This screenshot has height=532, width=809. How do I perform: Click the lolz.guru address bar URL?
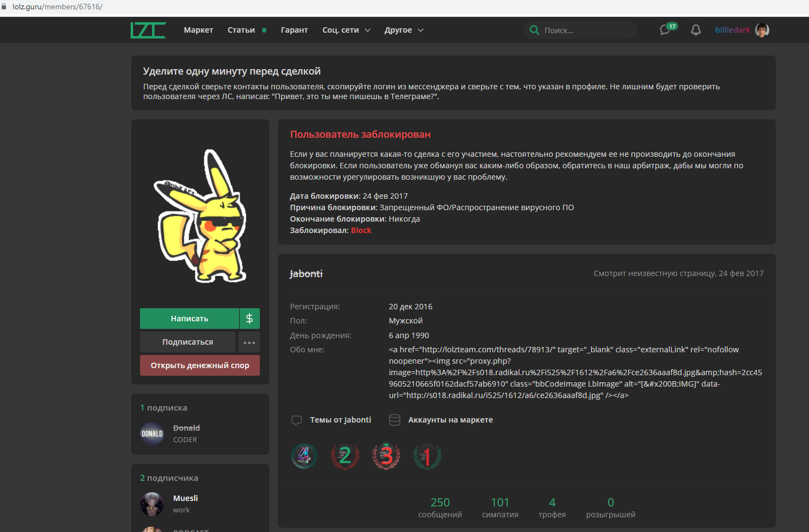pyautogui.click(x=57, y=7)
